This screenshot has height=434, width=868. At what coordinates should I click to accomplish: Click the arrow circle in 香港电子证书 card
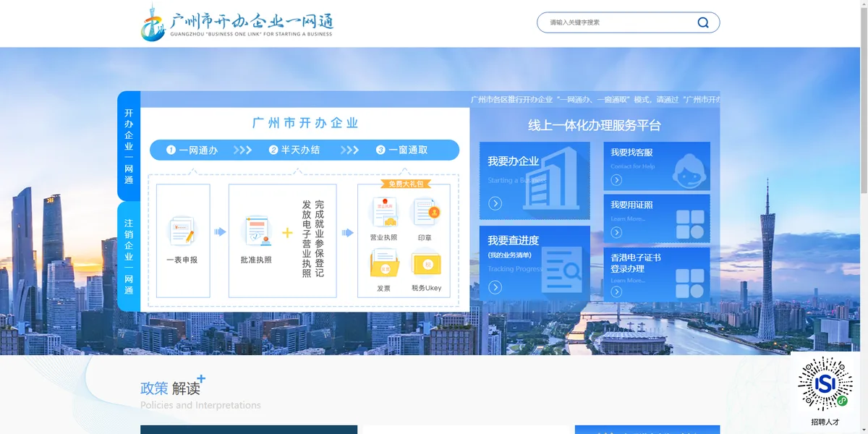616,292
